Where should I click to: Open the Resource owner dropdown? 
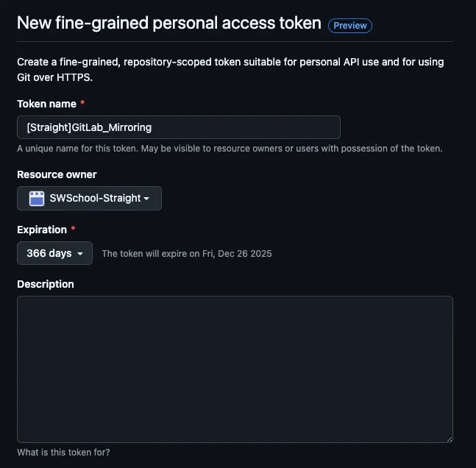[89, 199]
